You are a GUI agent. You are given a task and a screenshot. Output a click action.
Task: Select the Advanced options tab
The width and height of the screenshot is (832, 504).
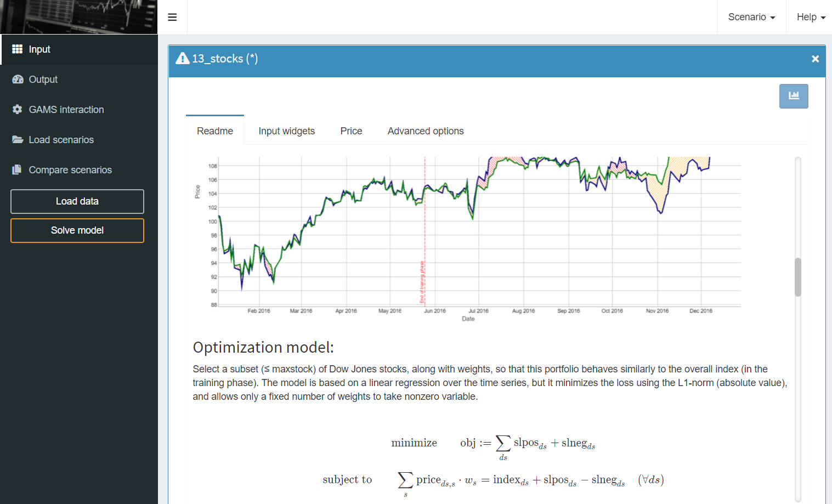tap(426, 131)
